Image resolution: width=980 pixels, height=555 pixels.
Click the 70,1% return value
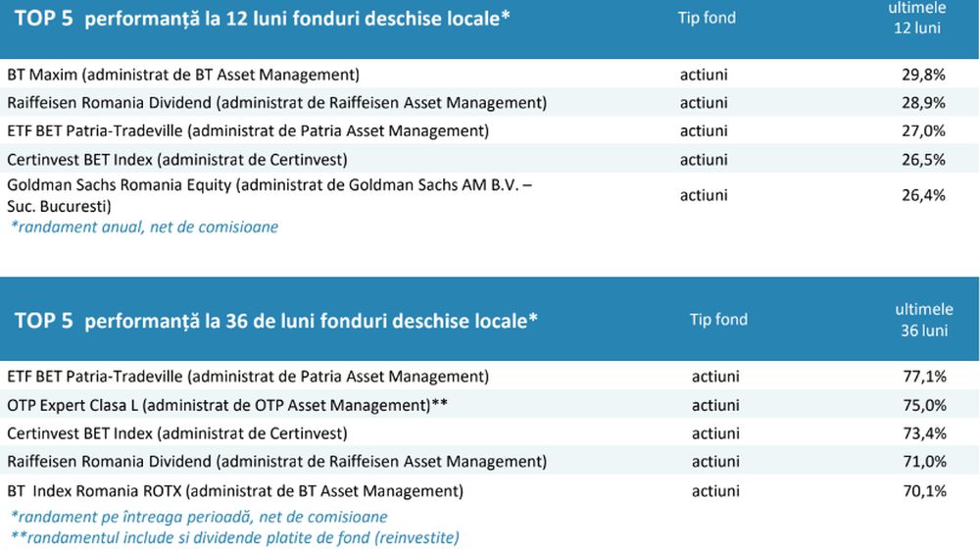coord(924,491)
